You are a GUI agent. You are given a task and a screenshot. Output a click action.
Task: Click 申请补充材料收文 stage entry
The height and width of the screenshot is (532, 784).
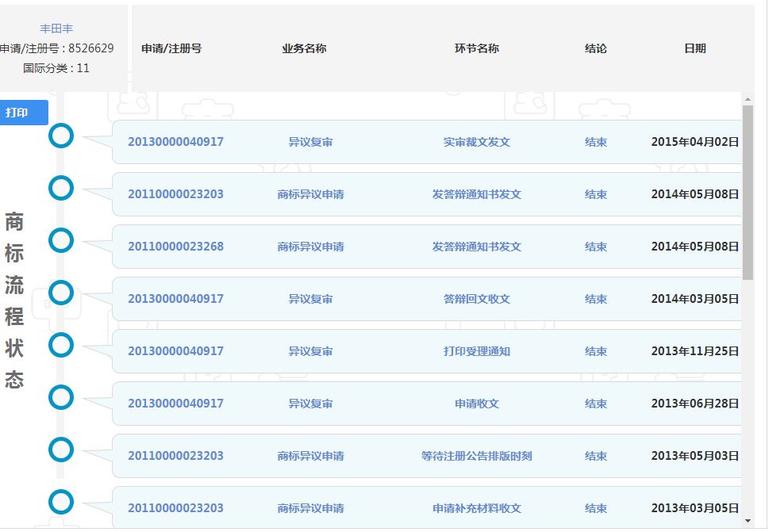pos(476,508)
